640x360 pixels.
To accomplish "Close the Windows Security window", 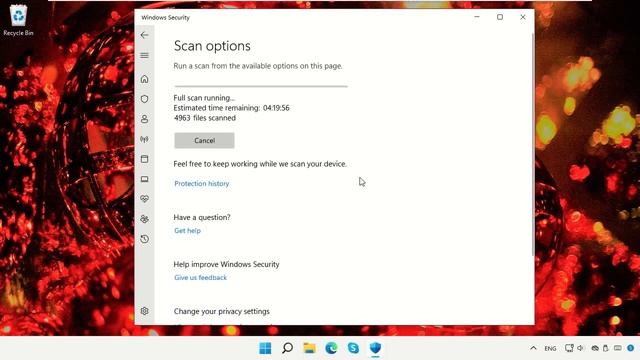I will [523, 17].
